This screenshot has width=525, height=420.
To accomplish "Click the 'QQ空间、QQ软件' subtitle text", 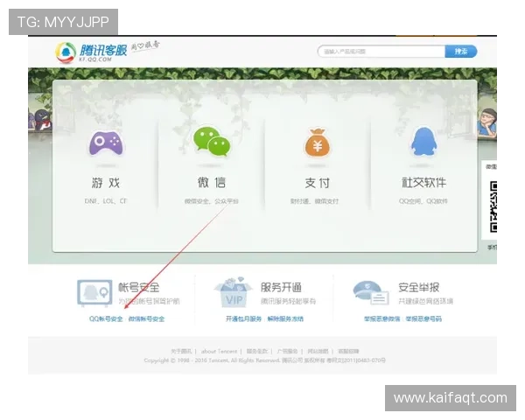I will (x=423, y=201).
